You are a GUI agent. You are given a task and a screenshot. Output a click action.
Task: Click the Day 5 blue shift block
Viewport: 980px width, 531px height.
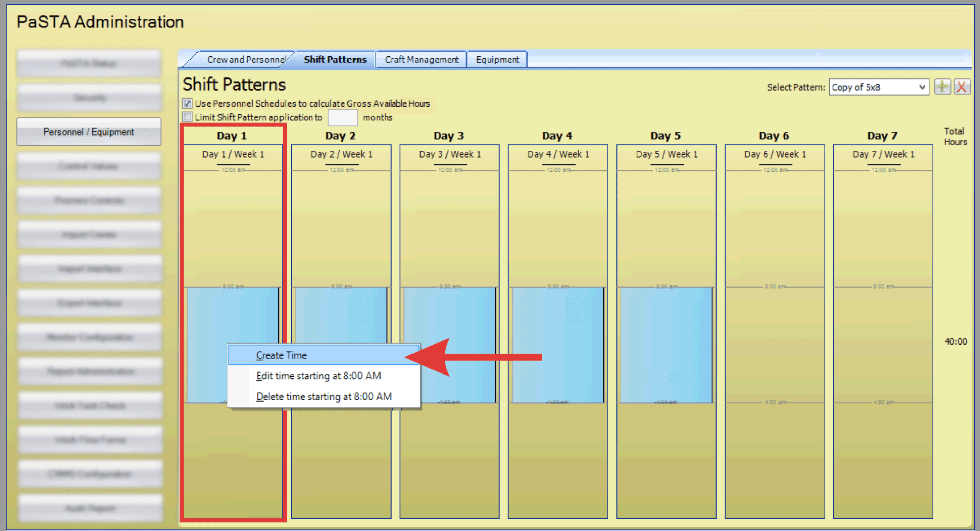coord(666,344)
